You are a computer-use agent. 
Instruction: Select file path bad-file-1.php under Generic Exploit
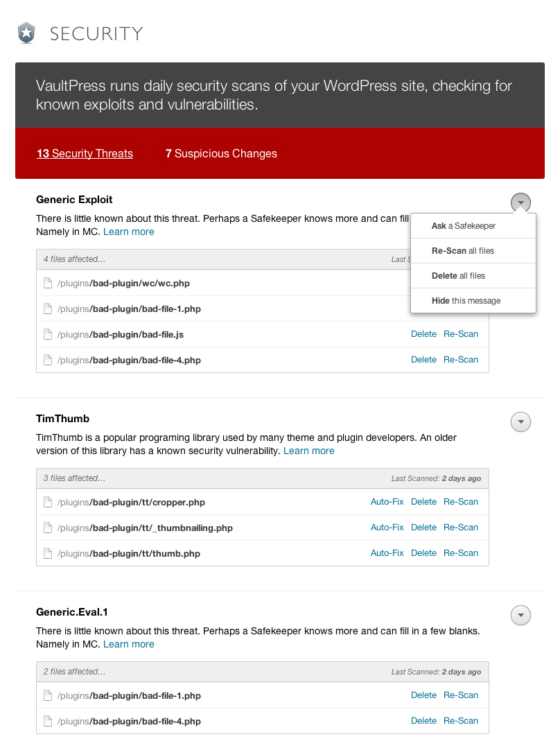(x=129, y=309)
